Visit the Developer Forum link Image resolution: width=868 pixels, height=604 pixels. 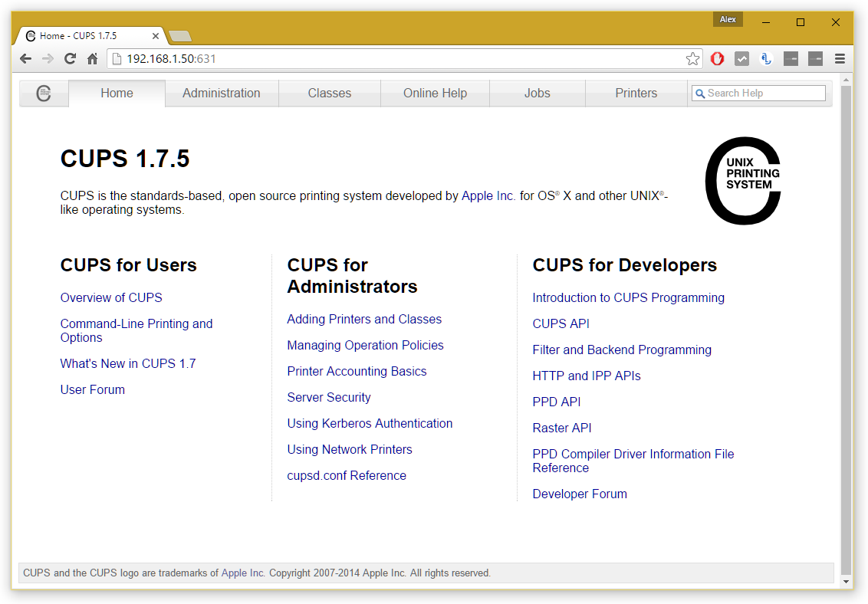(x=580, y=494)
